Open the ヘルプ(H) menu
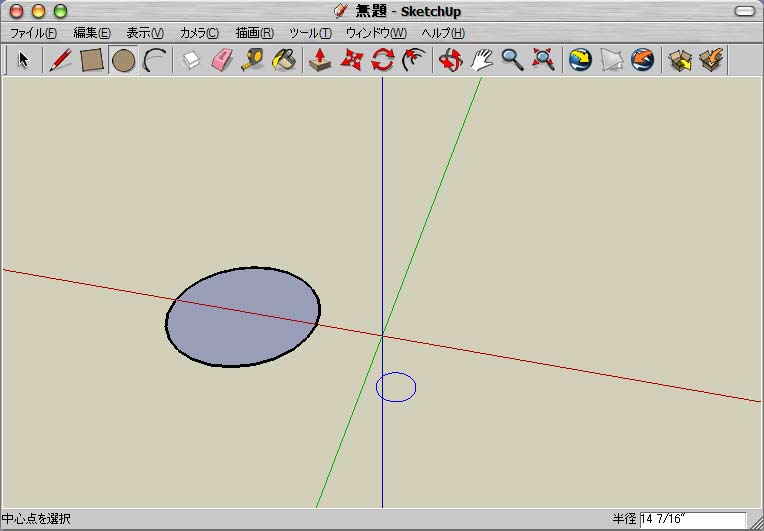 pos(443,33)
